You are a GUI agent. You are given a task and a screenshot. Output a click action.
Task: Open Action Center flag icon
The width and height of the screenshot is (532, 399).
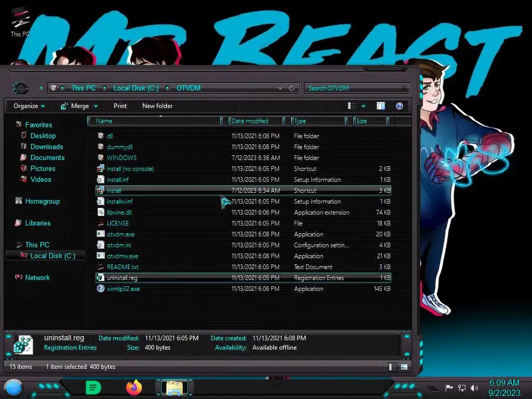449,388
